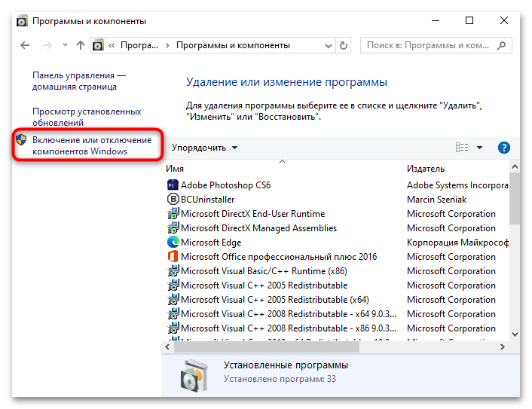Viewport: 532px width, 409px height.
Task: Open Панель управления домашняя страница link
Action: (79, 81)
